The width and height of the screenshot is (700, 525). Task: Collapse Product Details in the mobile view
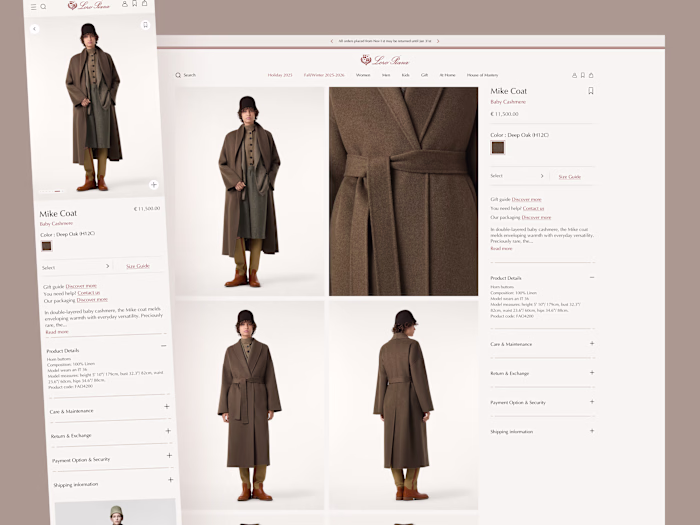[x=164, y=346]
